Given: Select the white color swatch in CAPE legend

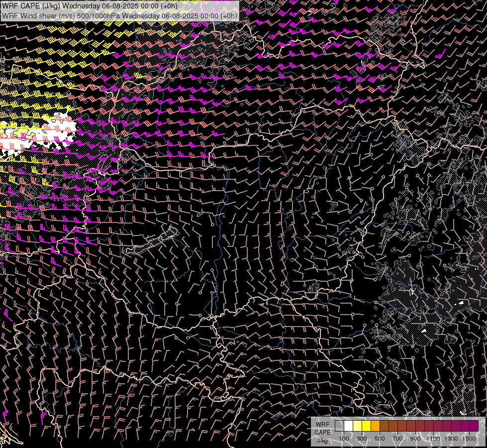Looking at the screenshot, I should click(348, 426).
